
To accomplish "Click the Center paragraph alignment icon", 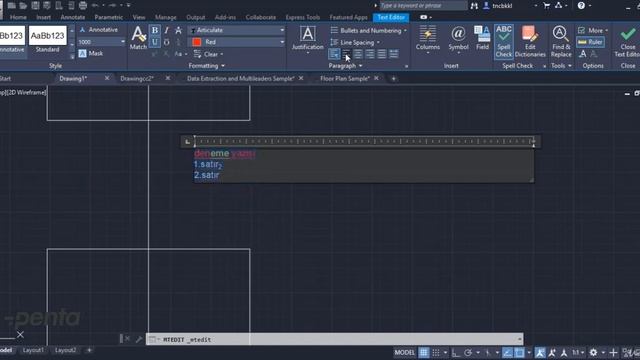I will pos(358,54).
